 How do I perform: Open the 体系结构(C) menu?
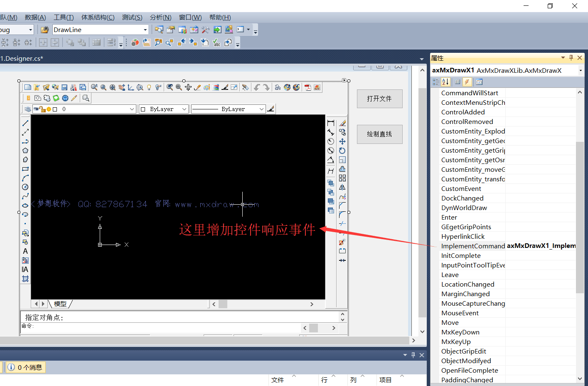click(x=98, y=17)
